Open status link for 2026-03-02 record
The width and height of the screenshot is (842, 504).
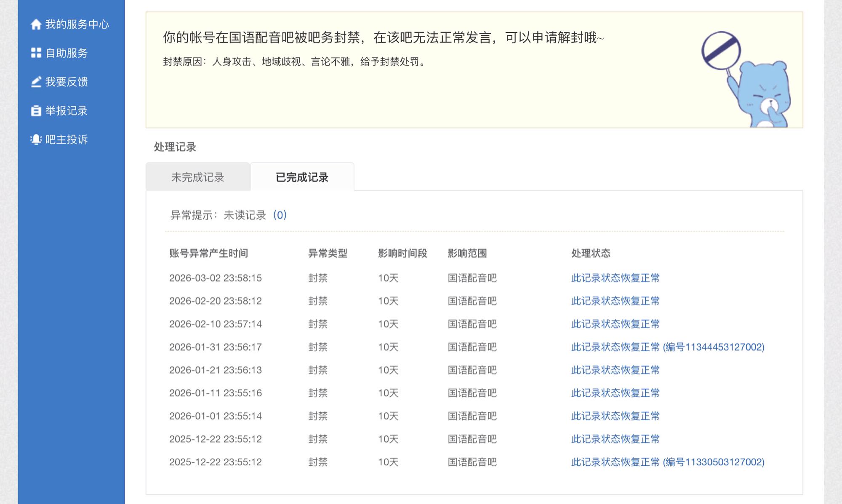click(615, 278)
